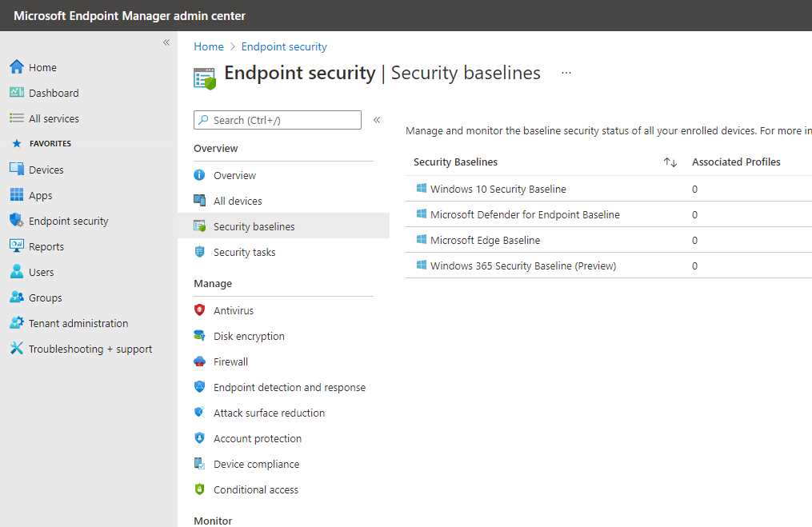Click inside the Search field
The width and height of the screenshot is (812, 527).
pos(276,120)
